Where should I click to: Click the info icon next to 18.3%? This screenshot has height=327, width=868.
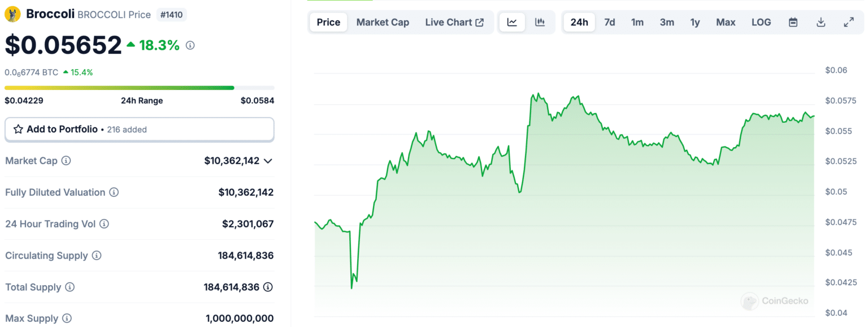click(x=190, y=45)
